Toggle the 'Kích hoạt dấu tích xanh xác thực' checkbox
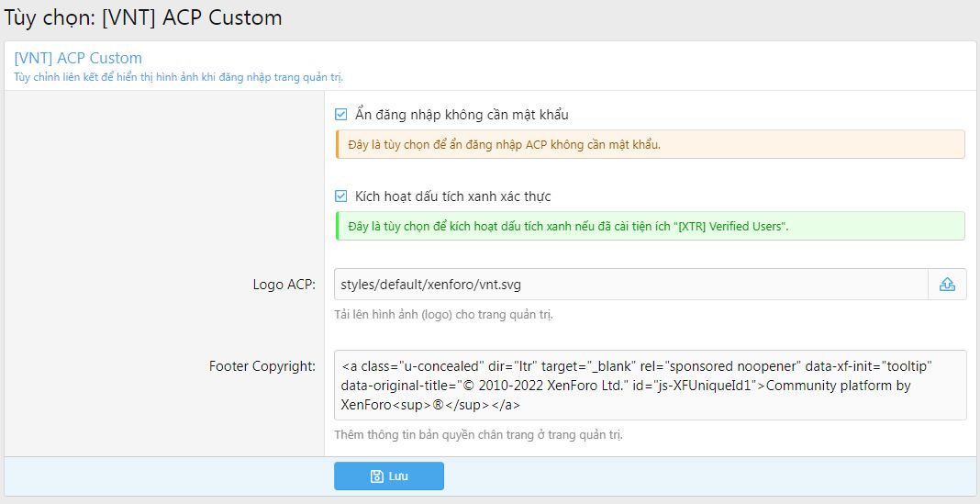Screen dimensions: 980x504 pyautogui.click(x=341, y=196)
